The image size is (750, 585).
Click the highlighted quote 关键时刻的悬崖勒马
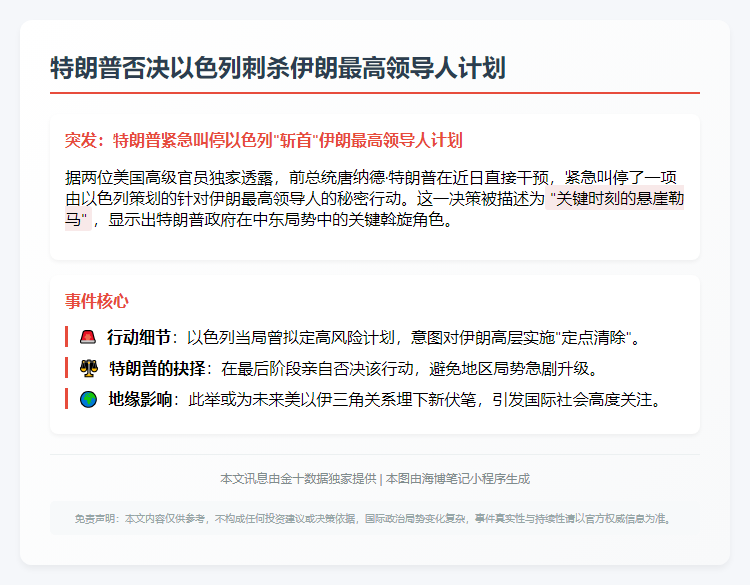(375, 209)
